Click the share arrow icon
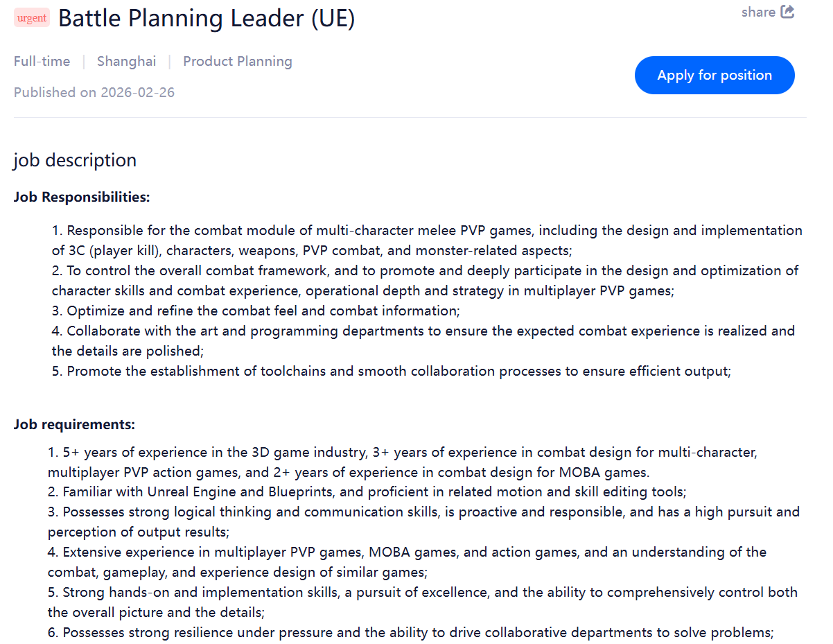 (787, 12)
